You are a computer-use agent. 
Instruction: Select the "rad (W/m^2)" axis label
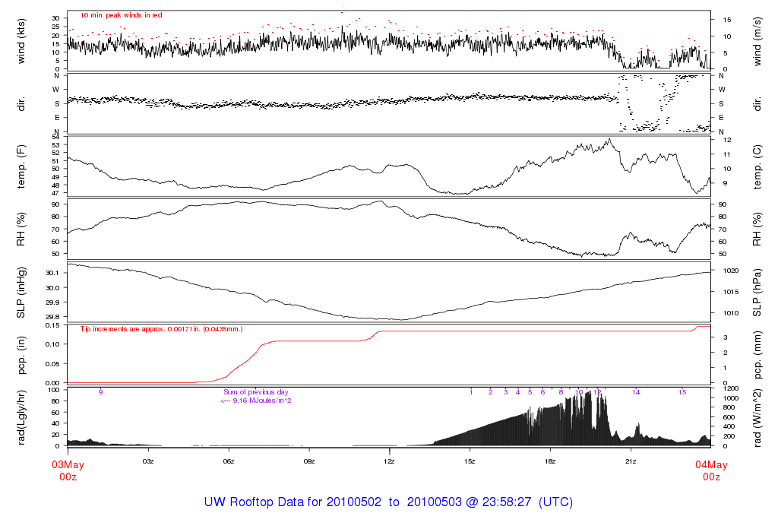tap(760, 416)
